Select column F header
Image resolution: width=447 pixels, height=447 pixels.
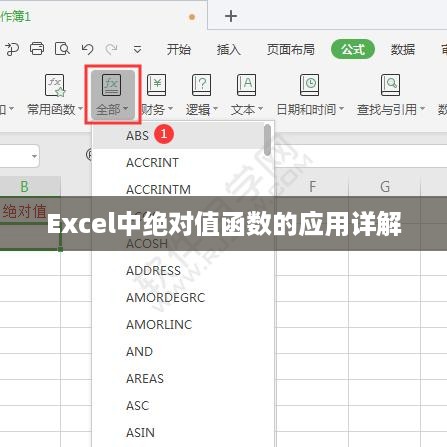click(x=312, y=186)
